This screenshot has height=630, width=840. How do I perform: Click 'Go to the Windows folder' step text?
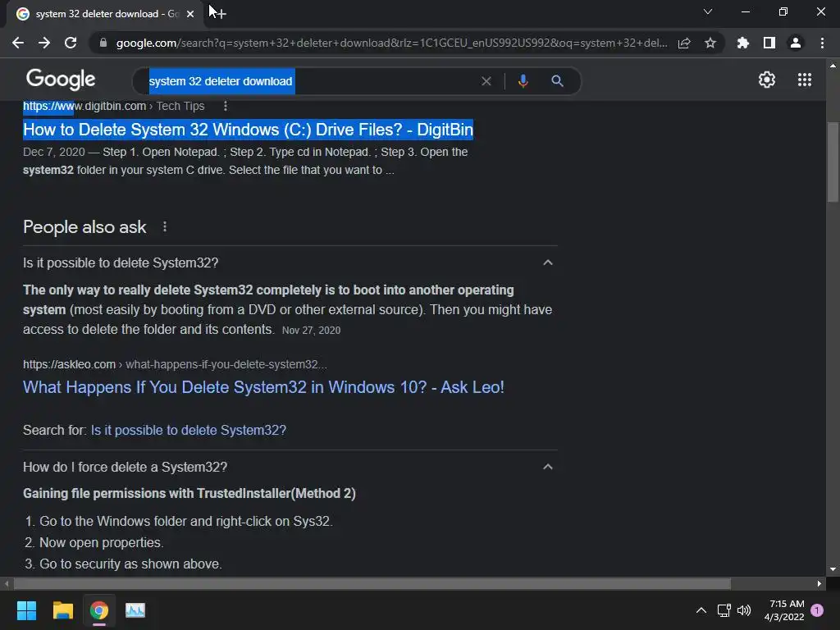pyautogui.click(x=186, y=521)
